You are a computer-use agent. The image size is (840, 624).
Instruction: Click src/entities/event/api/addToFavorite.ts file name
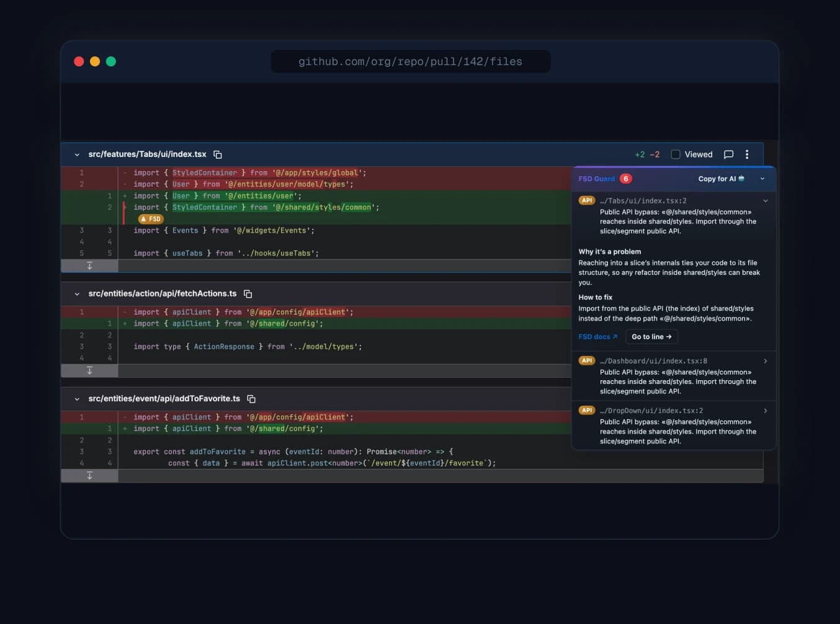[164, 399]
